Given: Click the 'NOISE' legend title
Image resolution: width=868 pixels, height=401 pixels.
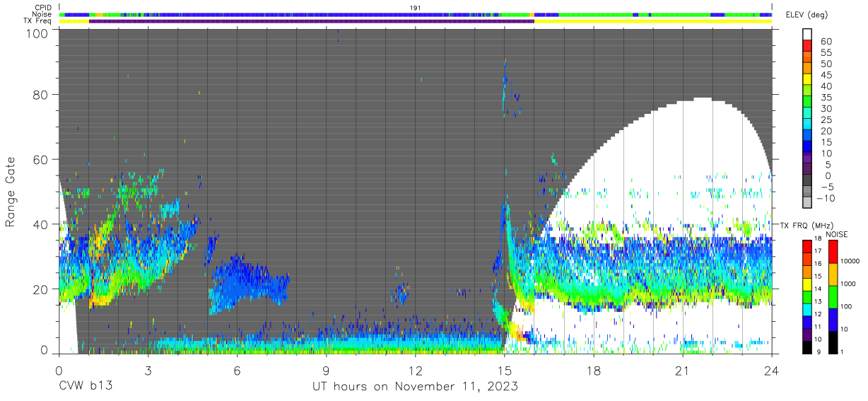Looking at the screenshot, I should 836,234.
